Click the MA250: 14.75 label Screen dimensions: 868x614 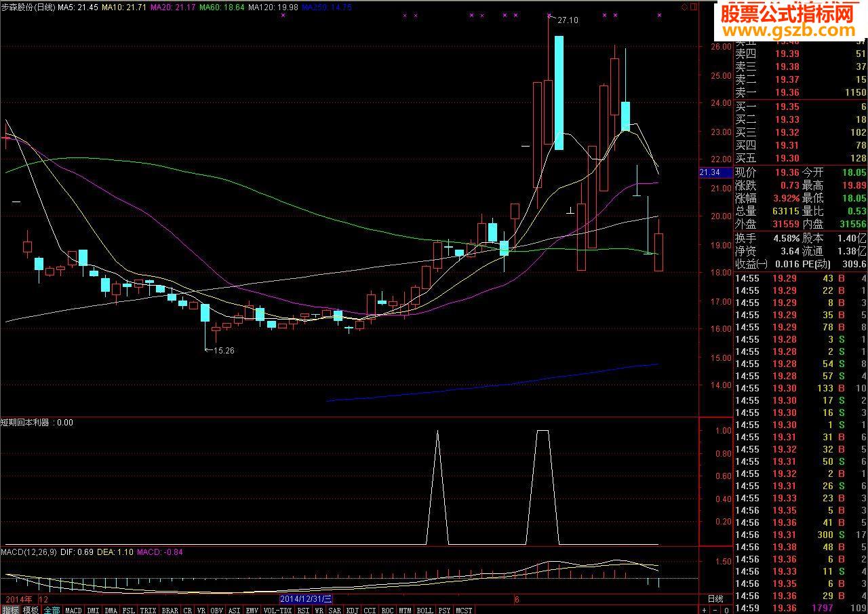pyautogui.click(x=327, y=7)
